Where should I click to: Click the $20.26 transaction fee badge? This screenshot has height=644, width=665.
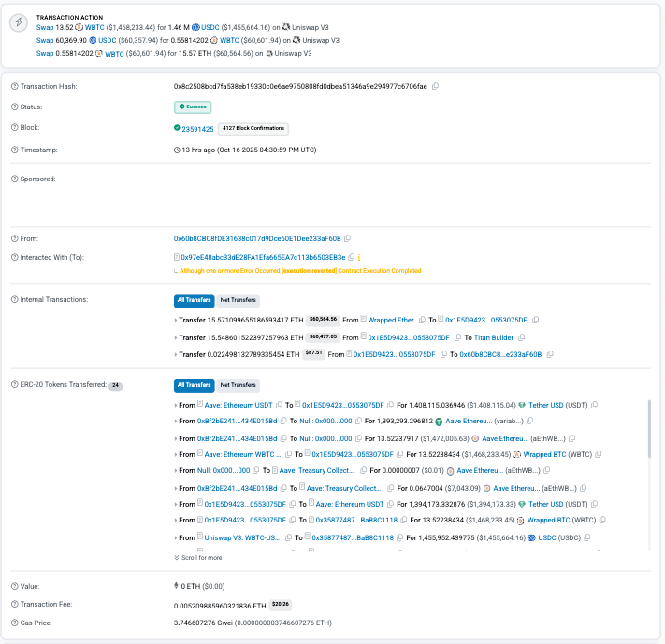tap(281, 604)
